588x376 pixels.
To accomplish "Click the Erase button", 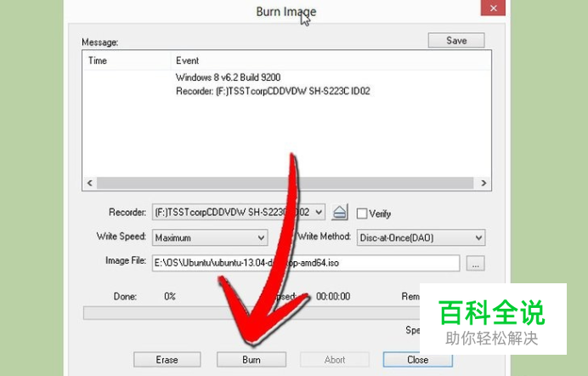I will 167,360.
